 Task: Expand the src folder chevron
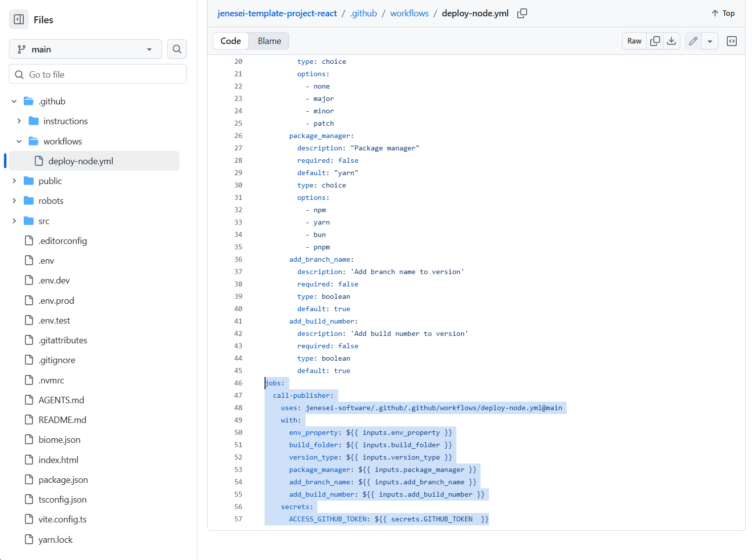pyautogui.click(x=14, y=221)
